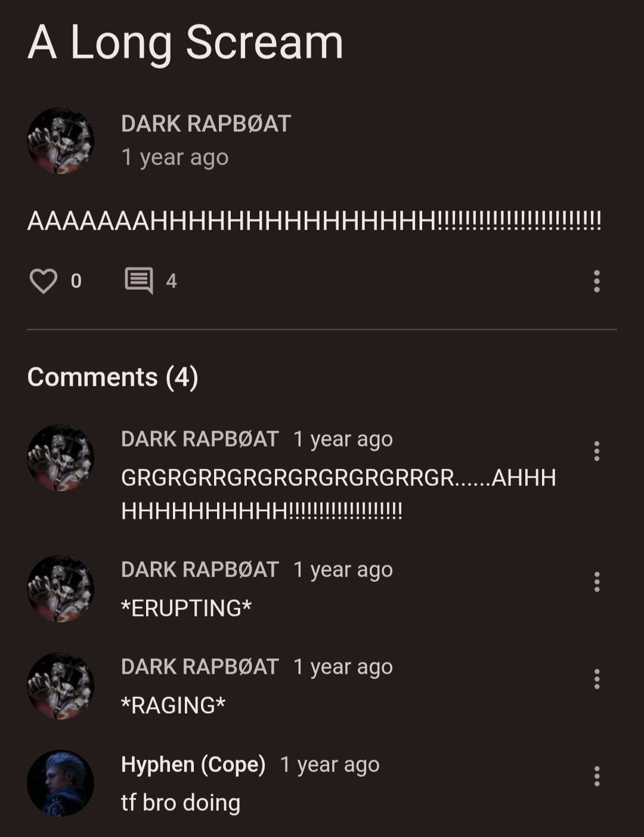Tap the 'tf bro doing' comment text
Screen dimensions: 644x837
pos(181,802)
